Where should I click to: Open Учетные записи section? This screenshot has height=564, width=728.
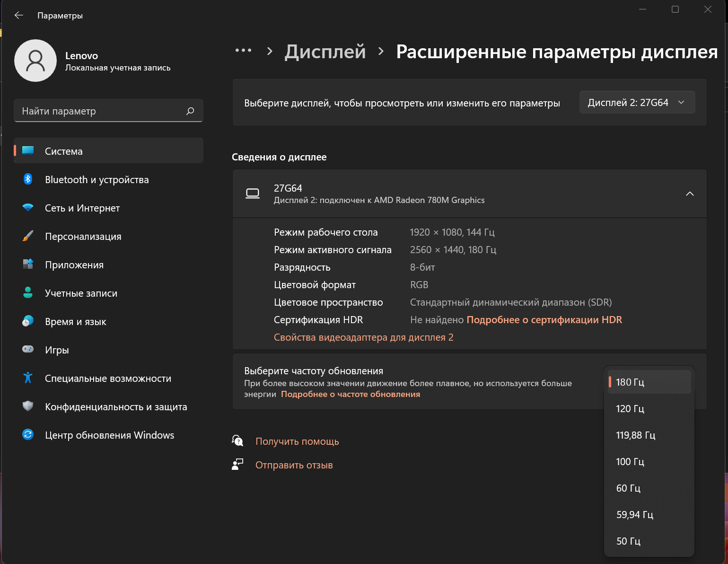[x=81, y=293]
